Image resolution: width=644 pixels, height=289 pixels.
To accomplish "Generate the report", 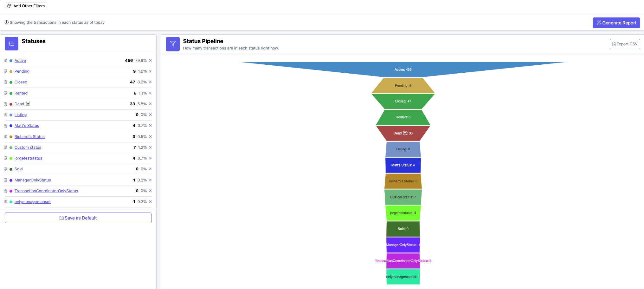I will 616,23.
